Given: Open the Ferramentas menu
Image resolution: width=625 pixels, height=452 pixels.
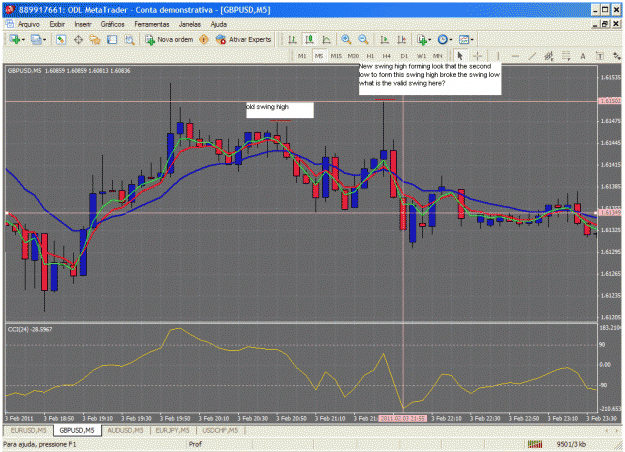Looking at the screenshot, I should [x=152, y=24].
